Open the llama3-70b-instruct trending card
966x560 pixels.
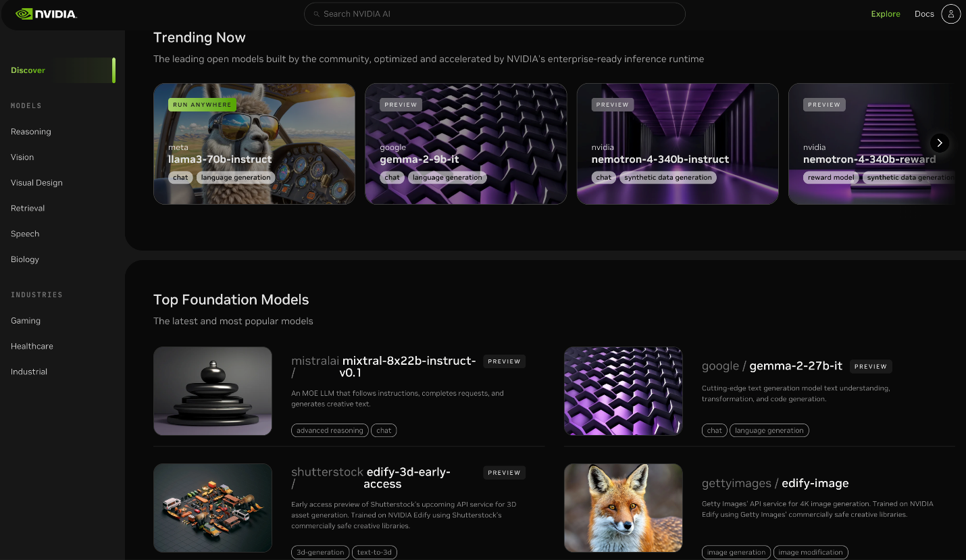[254, 144]
